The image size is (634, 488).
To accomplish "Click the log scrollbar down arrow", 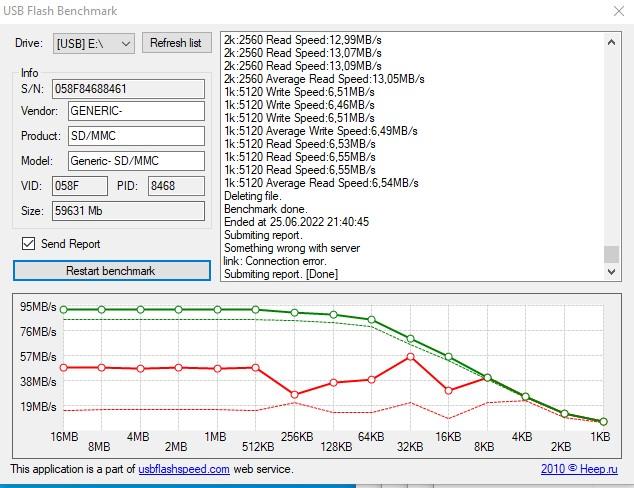I will pos(611,273).
